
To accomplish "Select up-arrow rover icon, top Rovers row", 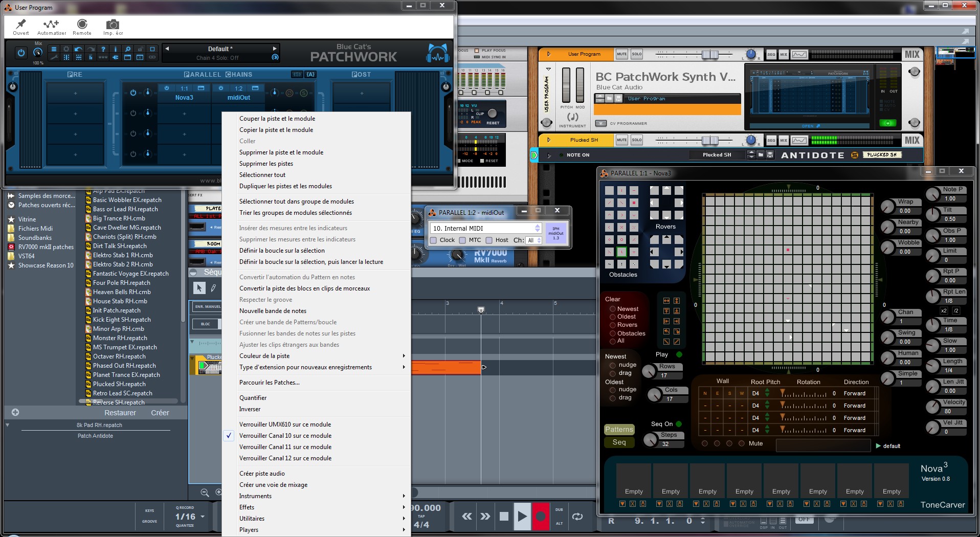I will 666,190.
